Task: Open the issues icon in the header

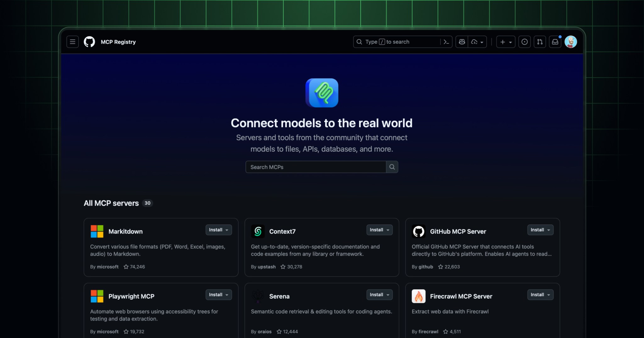Action: pos(524,42)
